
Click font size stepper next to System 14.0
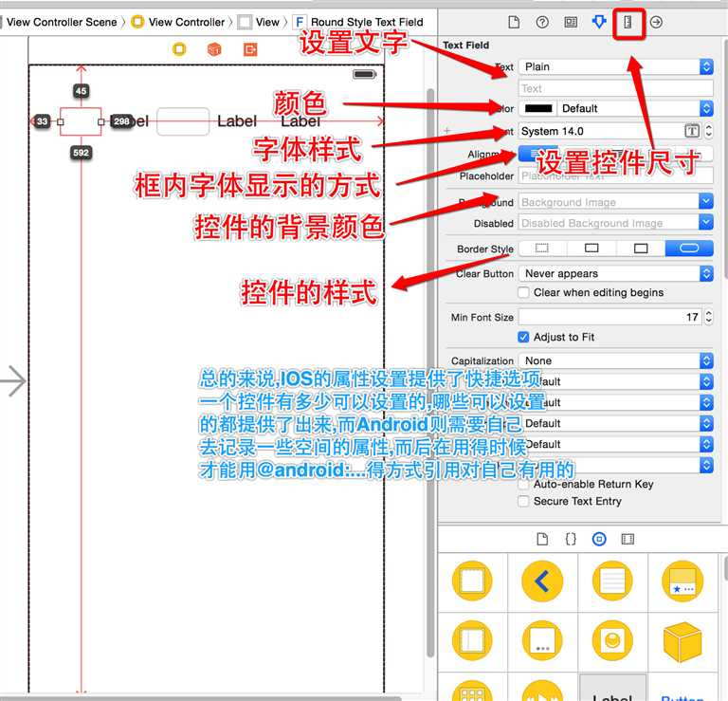pos(708,131)
